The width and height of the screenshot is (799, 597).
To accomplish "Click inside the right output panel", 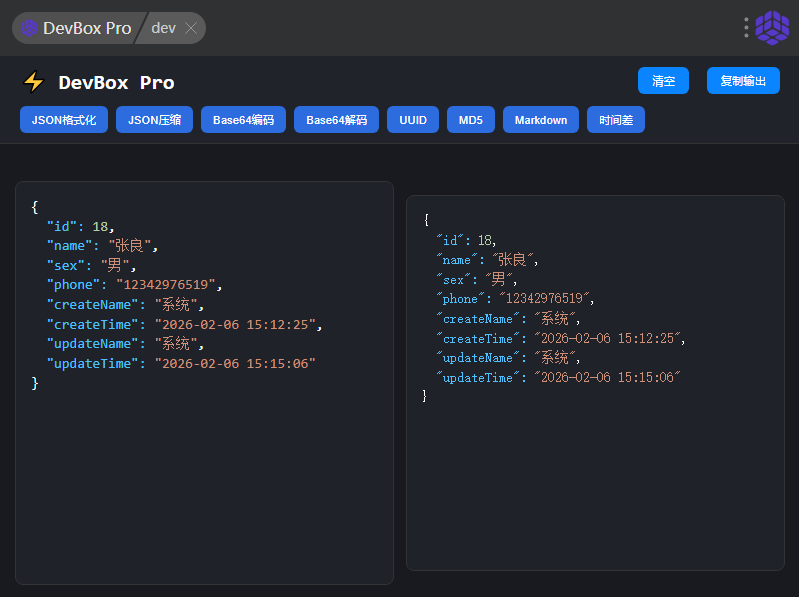I will click(595, 480).
